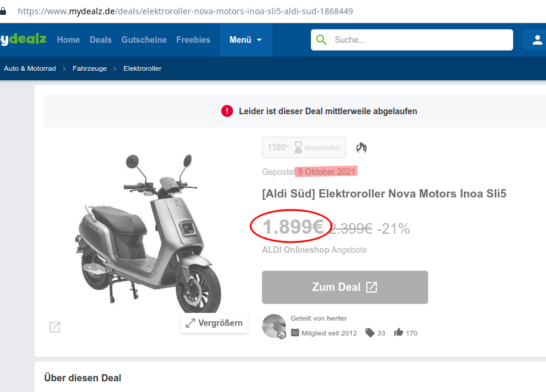The image size is (546, 392).
Task: Open the Deals navigation item
Action: click(101, 40)
